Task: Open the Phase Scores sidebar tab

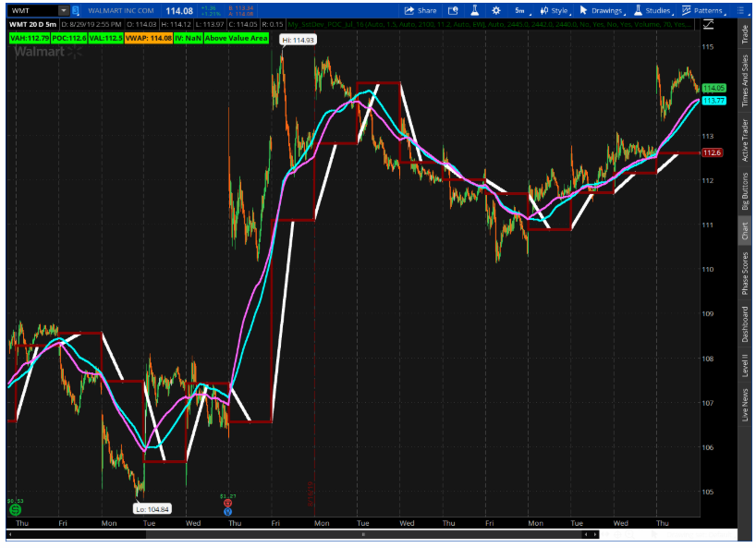Action: tap(745, 274)
